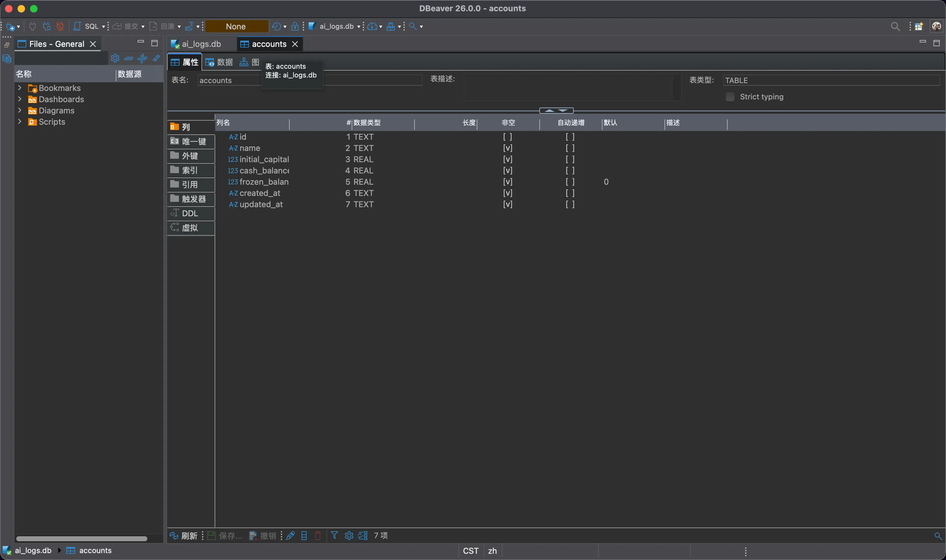
Task: Open the ai_logs.db active connection dropdown
Action: [336, 27]
